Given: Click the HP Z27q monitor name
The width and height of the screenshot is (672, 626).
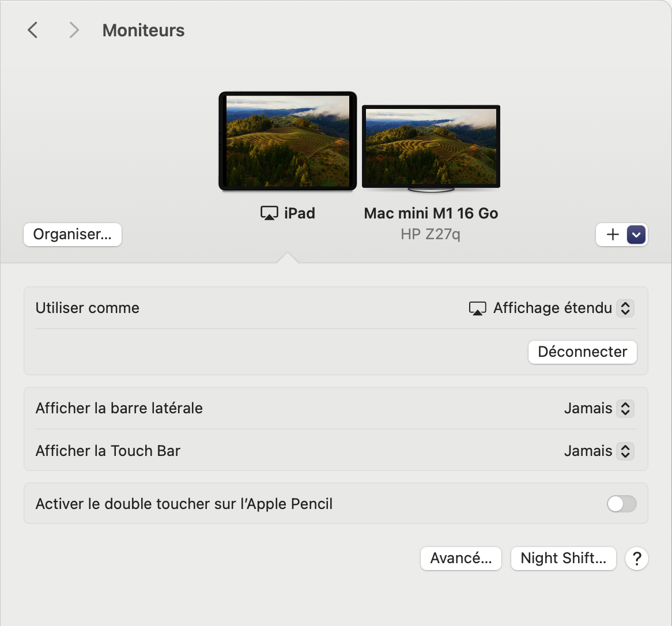Looking at the screenshot, I should click(x=431, y=234).
